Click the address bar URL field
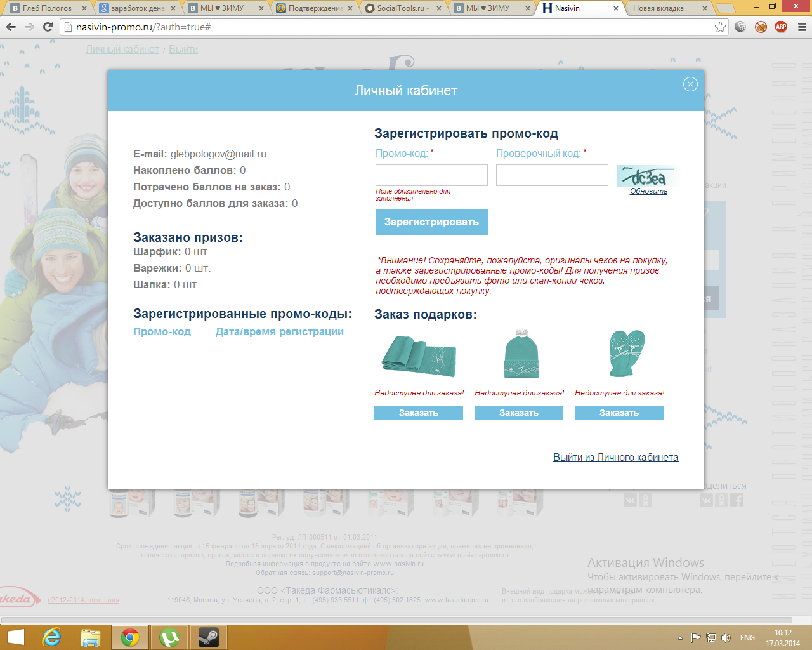Image resolution: width=812 pixels, height=650 pixels. pos(393,27)
